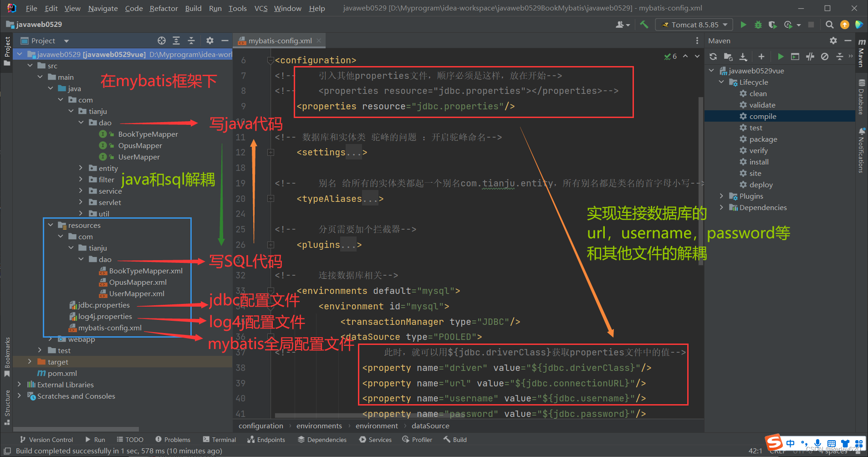Screen dimensions: 868x457
Task: Open Notifications side panel
Action: 862,150
